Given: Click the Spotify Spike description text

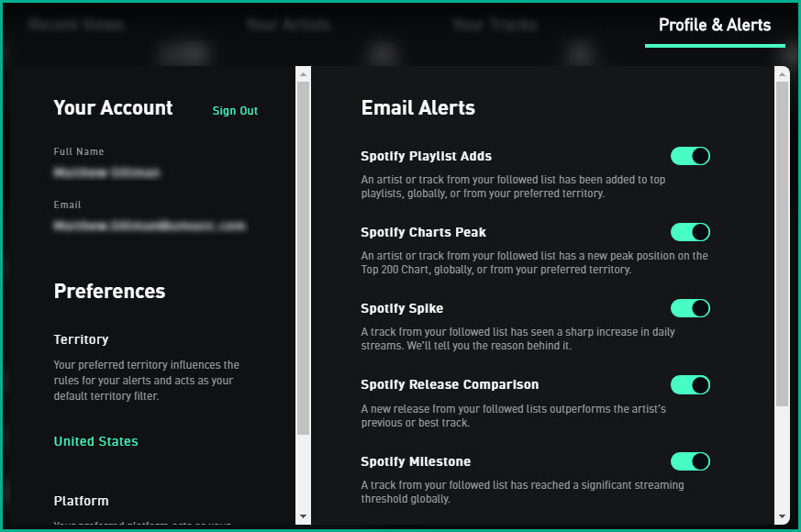Looking at the screenshot, I should click(518, 338).
